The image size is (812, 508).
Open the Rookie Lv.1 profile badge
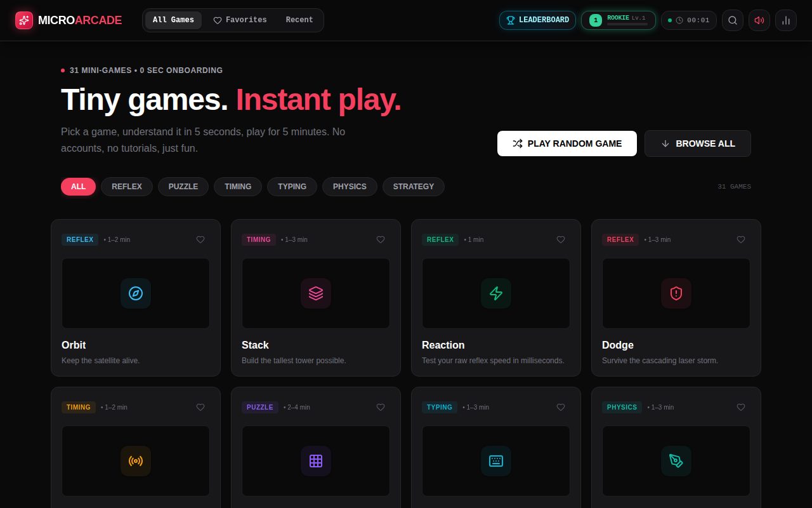619,20
